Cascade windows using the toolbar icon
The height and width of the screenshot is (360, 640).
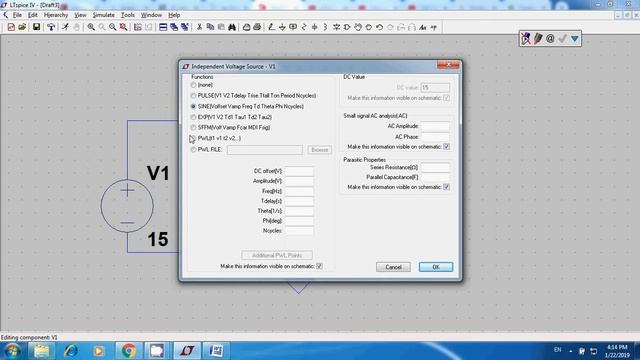pyautogui.click(x=174, y=27)
